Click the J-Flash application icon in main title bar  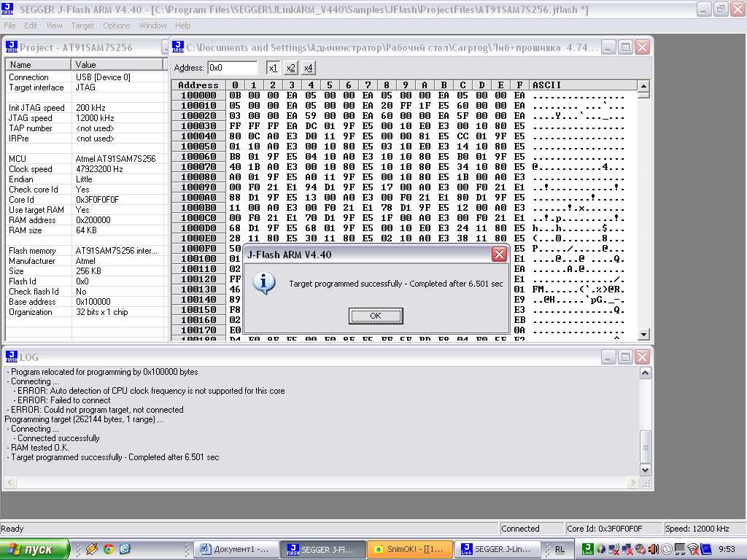click(x=7, y=9)
